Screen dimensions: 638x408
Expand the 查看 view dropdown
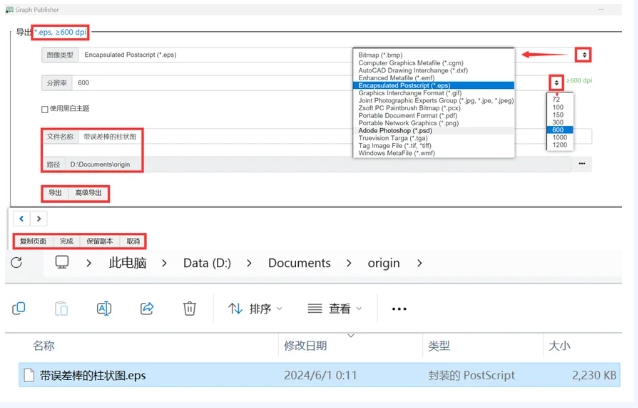click(x=334, y=309)
